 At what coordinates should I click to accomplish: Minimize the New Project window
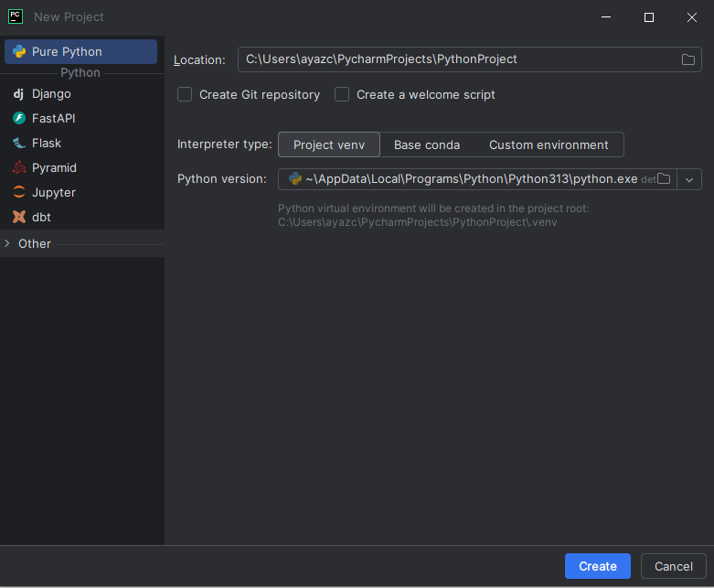[606, 17]
